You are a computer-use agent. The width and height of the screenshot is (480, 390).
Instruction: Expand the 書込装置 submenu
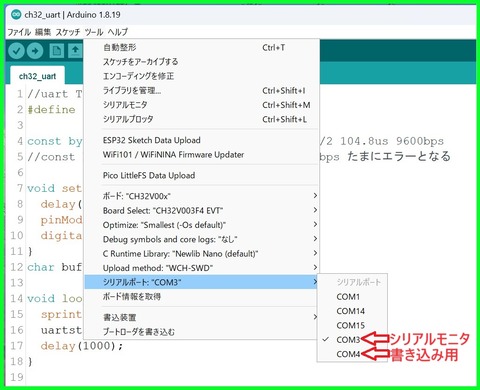(201, 317)
